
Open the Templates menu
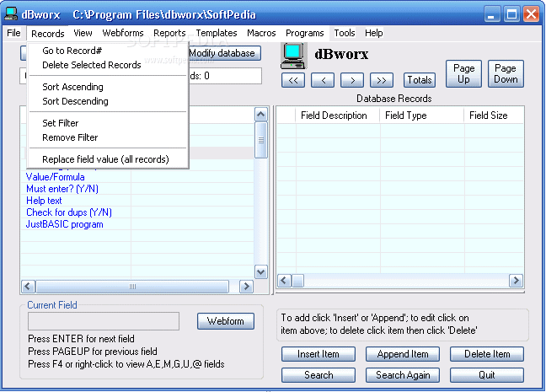[x=217, y=33]
